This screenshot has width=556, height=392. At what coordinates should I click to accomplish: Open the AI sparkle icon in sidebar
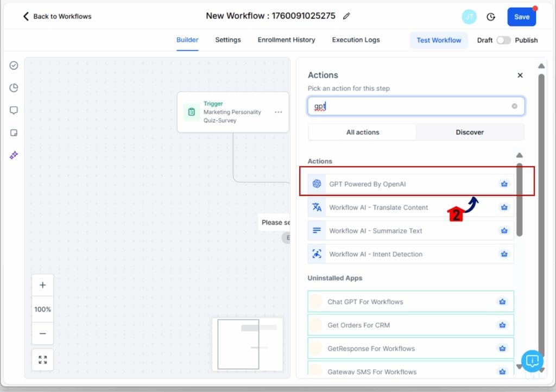coord(14,155)
